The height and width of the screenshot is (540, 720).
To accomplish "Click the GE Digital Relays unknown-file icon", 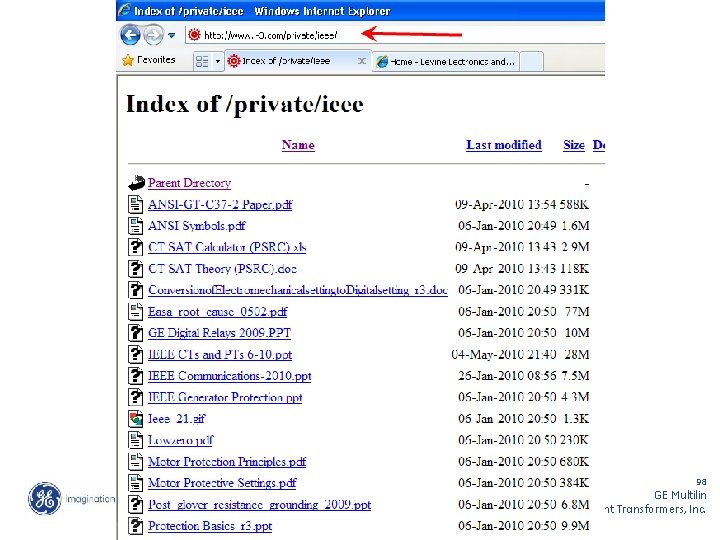I will [135, 332].
